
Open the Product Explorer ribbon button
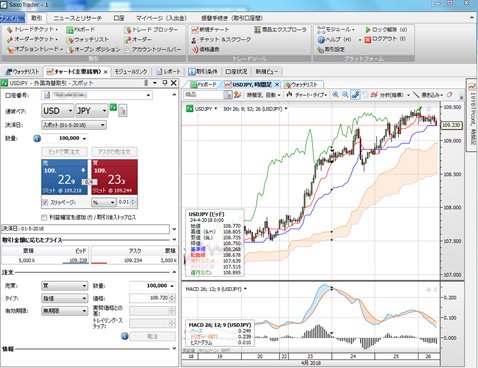click(280, 30)
